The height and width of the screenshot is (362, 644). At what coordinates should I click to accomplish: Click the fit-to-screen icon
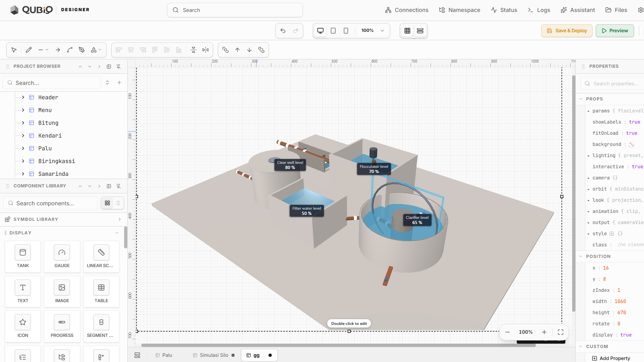point(561,332)
